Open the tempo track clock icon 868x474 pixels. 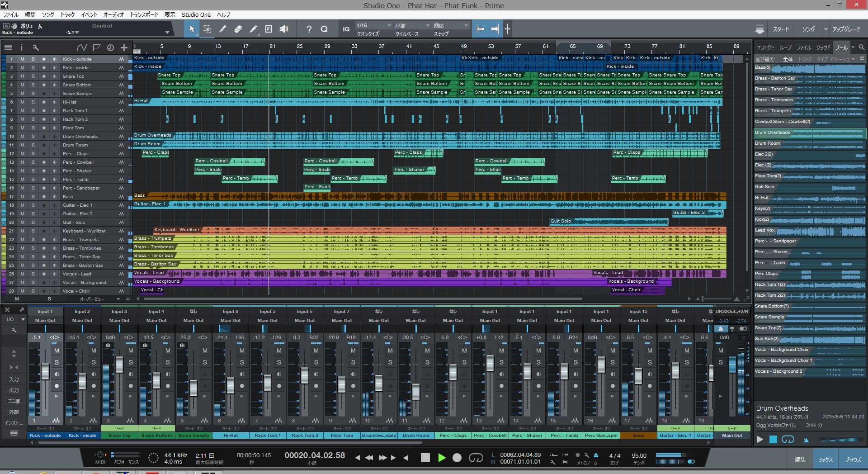click(x=110, y=47)
